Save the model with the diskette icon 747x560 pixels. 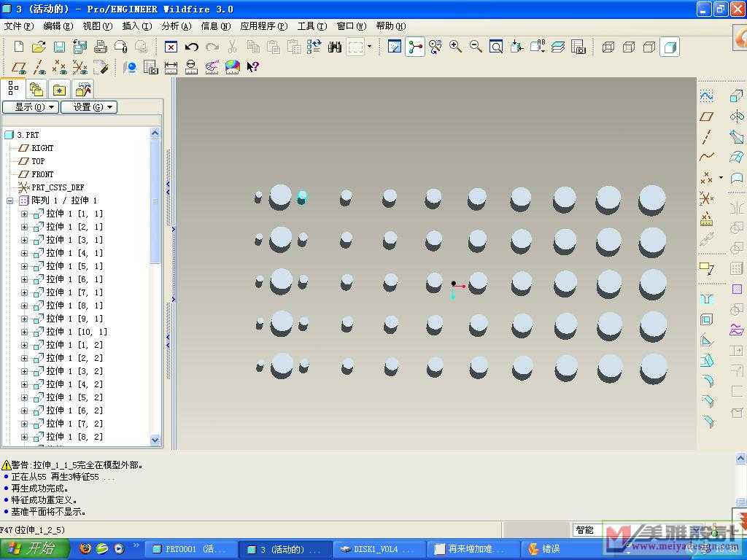(x=60, y=47)
